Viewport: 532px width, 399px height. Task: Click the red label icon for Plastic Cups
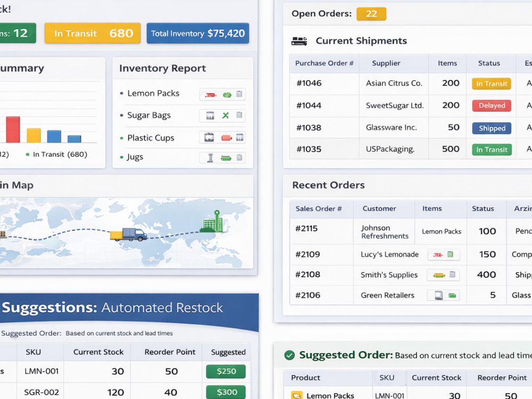coord(227,138)
